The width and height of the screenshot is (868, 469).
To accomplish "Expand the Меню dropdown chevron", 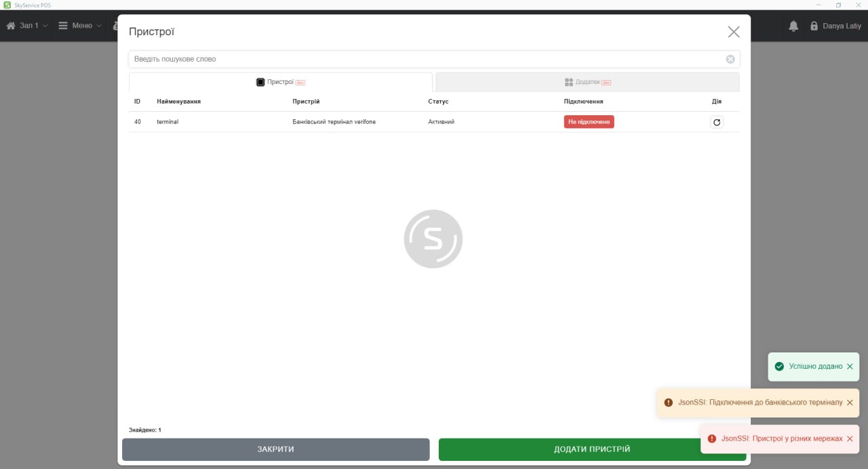I will (x=99, y=26).
